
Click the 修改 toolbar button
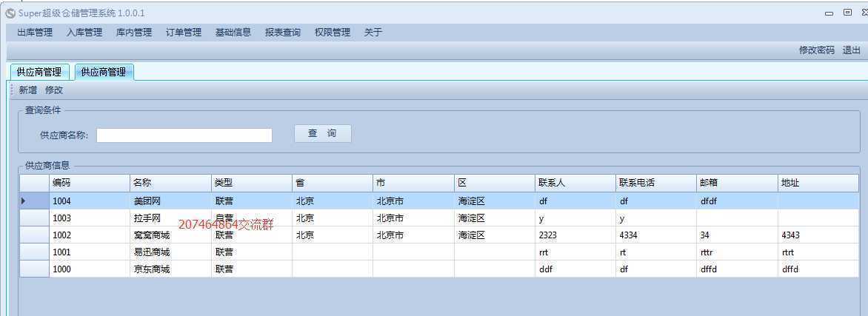pos(54,90)
